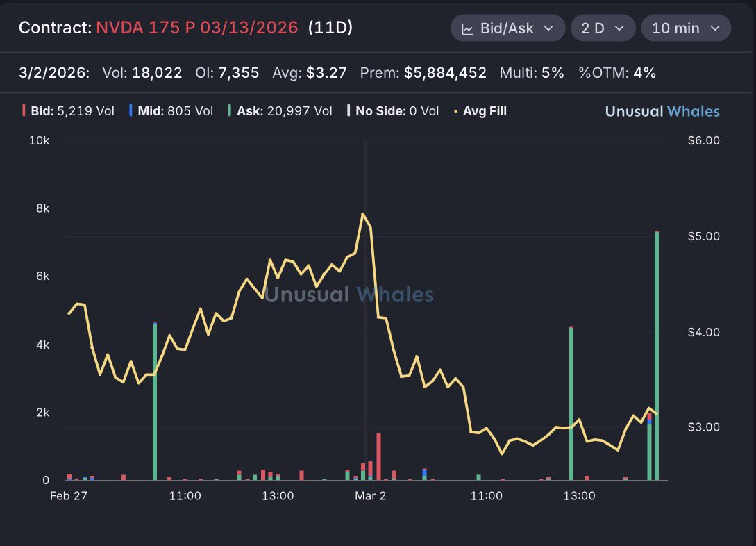Click the Avg Fill line peak near Mar 2
Screen dimensions: 756x546
click(x=362, y=214)
